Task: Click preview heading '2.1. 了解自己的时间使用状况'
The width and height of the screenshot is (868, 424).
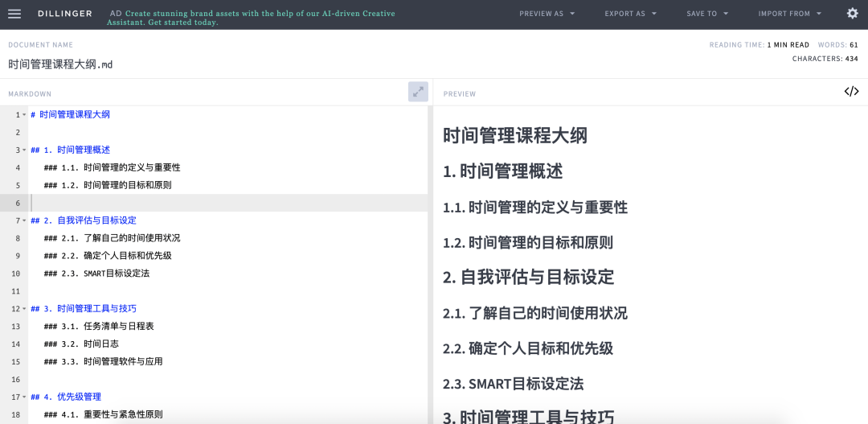Action: pos(535,314)
